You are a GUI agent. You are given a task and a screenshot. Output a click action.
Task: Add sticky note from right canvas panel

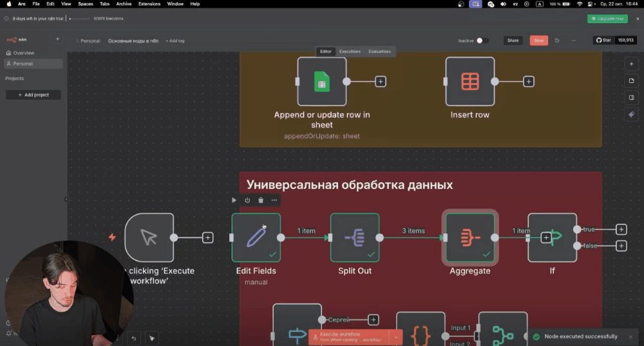[631, 81]
